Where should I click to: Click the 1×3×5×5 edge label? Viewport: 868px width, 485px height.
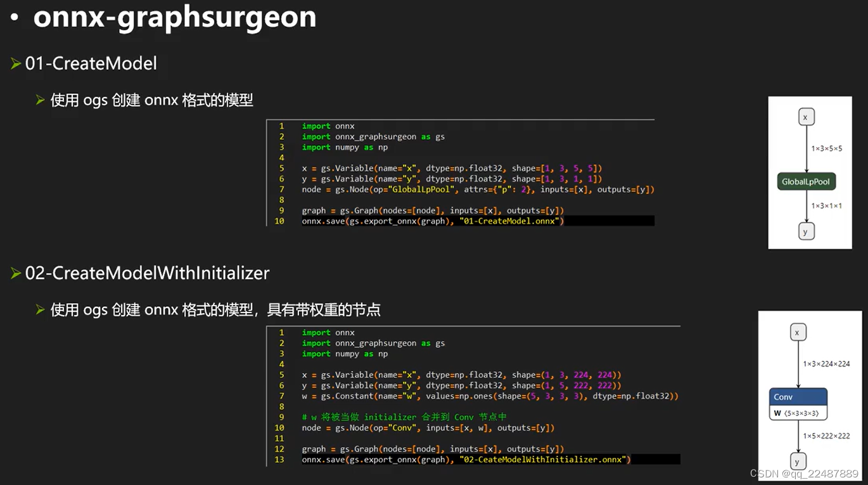pyautogui.click(x=827, y=149)
